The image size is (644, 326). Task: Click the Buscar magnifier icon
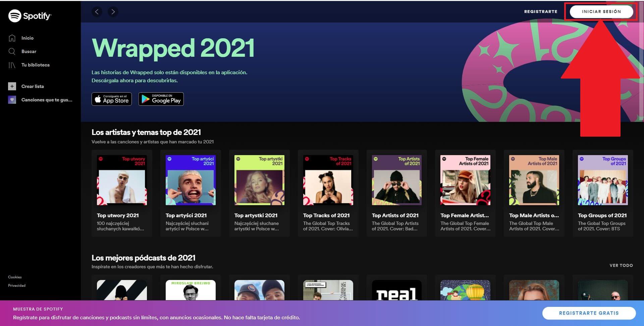[12, 51]
